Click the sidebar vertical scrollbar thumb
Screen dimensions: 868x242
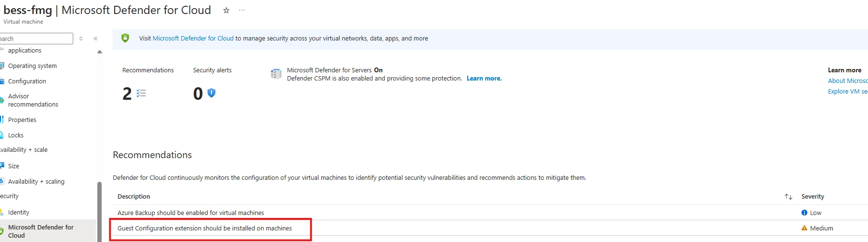coord(99,212)
